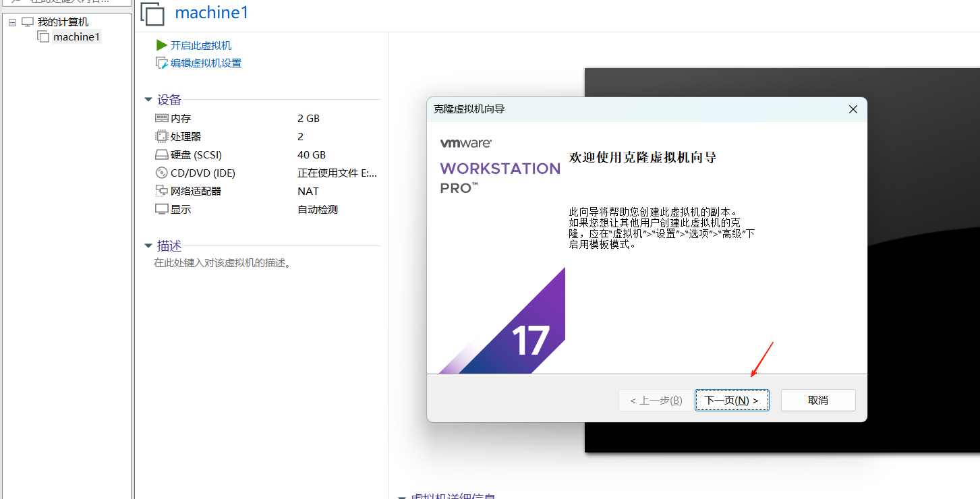Click the 内存 device label
The height and width of the screenshot is (499, 980).
181,118
